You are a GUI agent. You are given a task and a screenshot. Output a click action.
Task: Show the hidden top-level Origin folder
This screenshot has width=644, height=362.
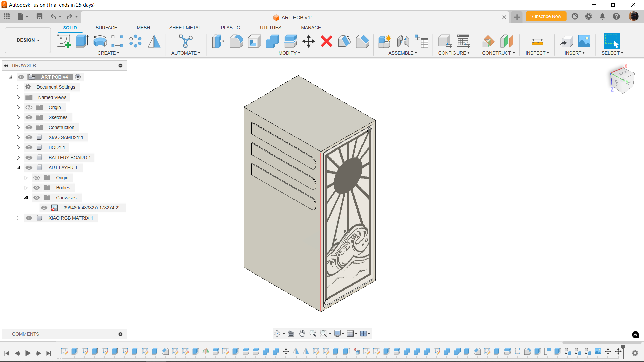click(29, 107)
